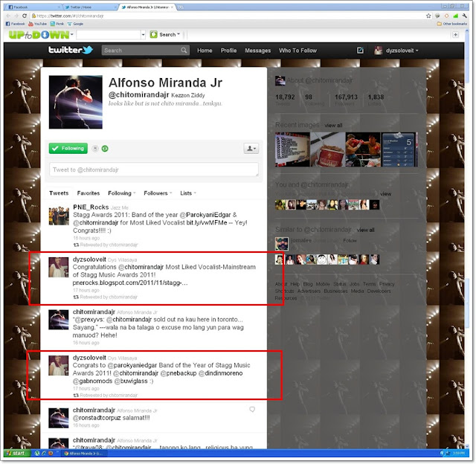The image size is (476, 464).
Task: Open Other bookmarks folder
Action: [x=451, y=24]
